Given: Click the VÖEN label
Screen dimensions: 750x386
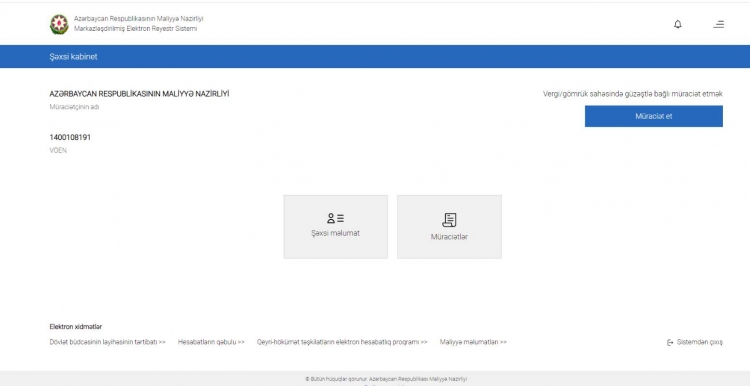Looking at the screenshot, I should pyautogui.click(x=58, y=151).
